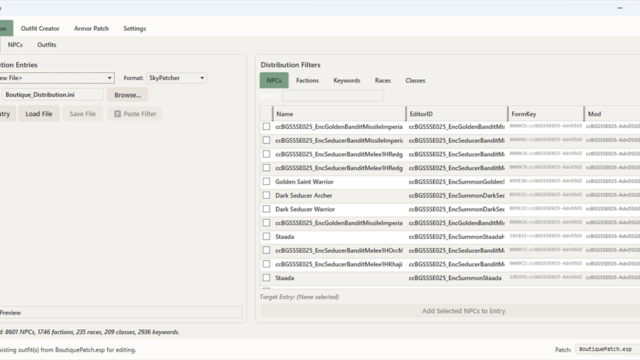Click Add Selected NPCs to Entry button
The height and width of the screenshot is (360, 640).
pyautogui.click(x=463, y=311)
